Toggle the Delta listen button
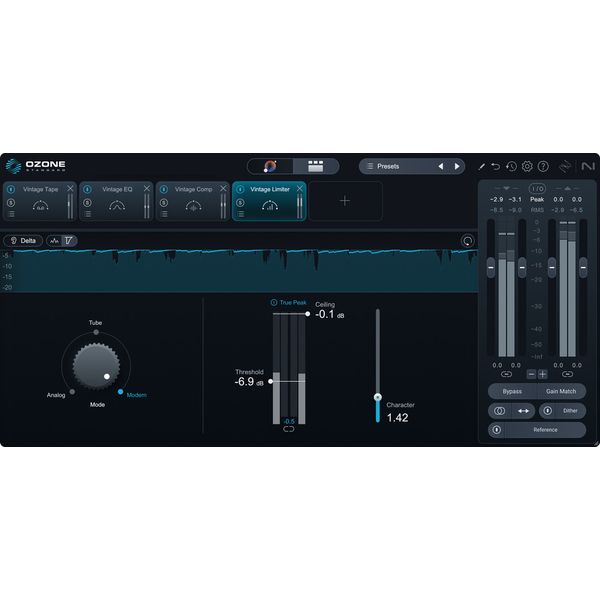The height and width of the screenshot is (600, 600). (x=23, y=241)
